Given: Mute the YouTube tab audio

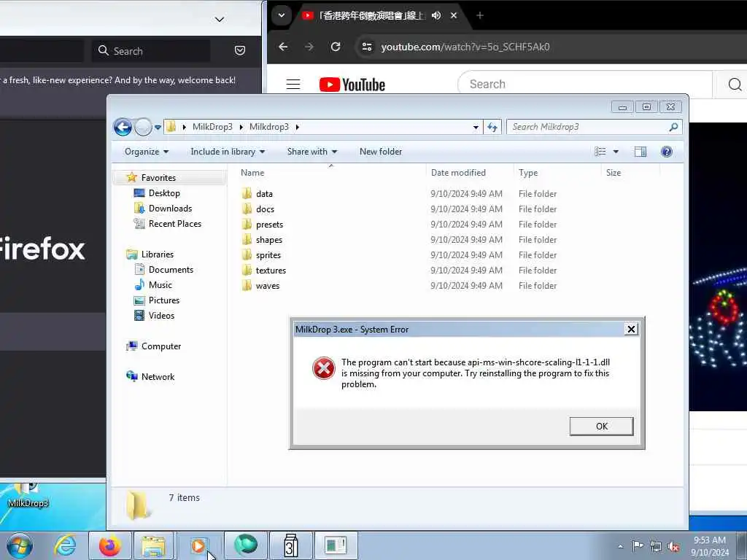Looking at the screenshot, I should (x=436, y=16).
